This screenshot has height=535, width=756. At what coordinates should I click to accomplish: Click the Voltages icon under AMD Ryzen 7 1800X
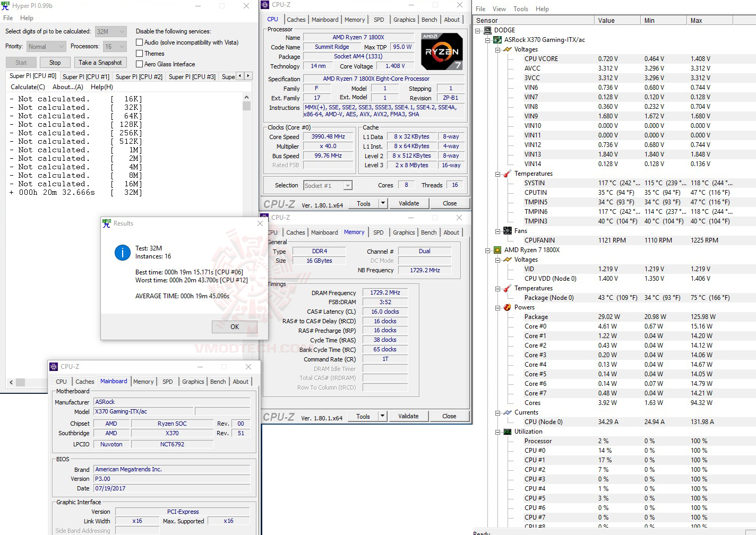[x=507, y=260]
